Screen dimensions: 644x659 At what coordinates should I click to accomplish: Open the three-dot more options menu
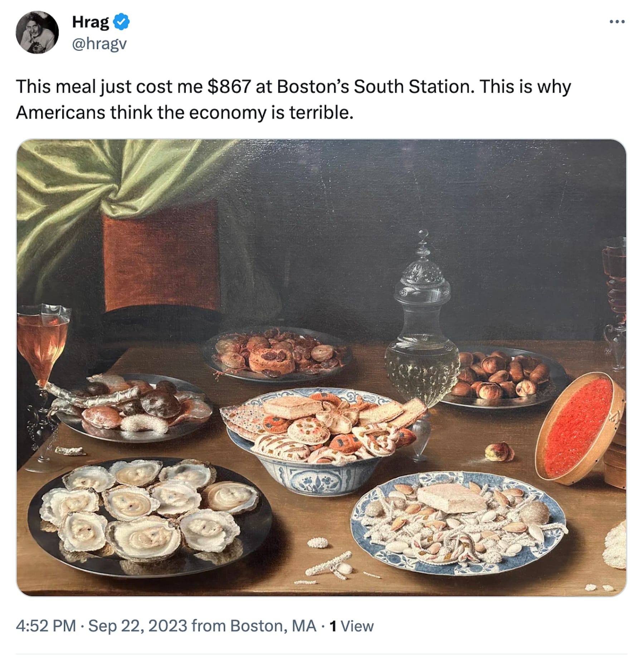[617, 22]
